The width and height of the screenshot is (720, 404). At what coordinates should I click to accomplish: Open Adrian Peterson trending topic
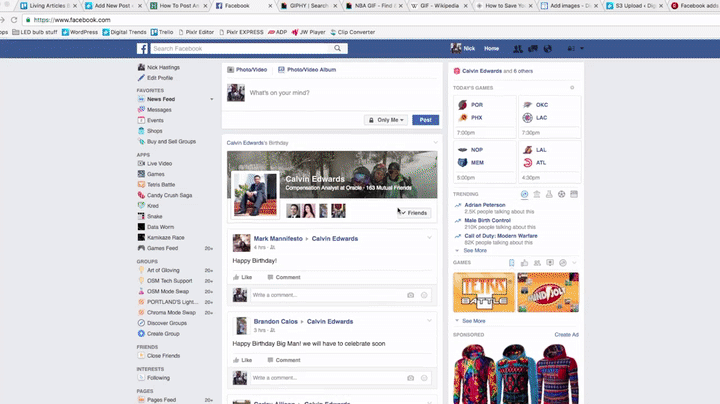coord(485,205)
